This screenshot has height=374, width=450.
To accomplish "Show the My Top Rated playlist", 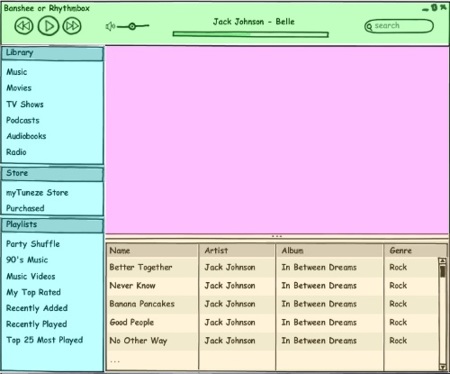I will pyautogui.click(x=34, y=292).
